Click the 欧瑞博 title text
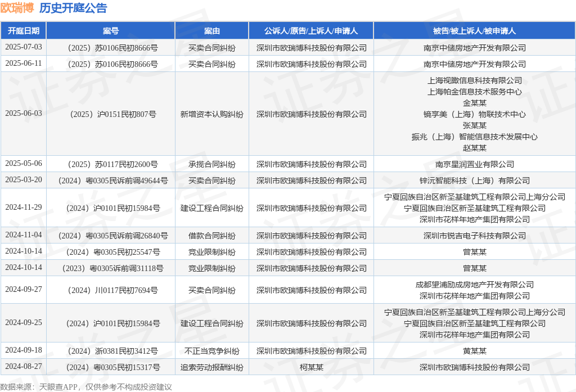The width and height of the screenshot is (576, 392). 17,8
